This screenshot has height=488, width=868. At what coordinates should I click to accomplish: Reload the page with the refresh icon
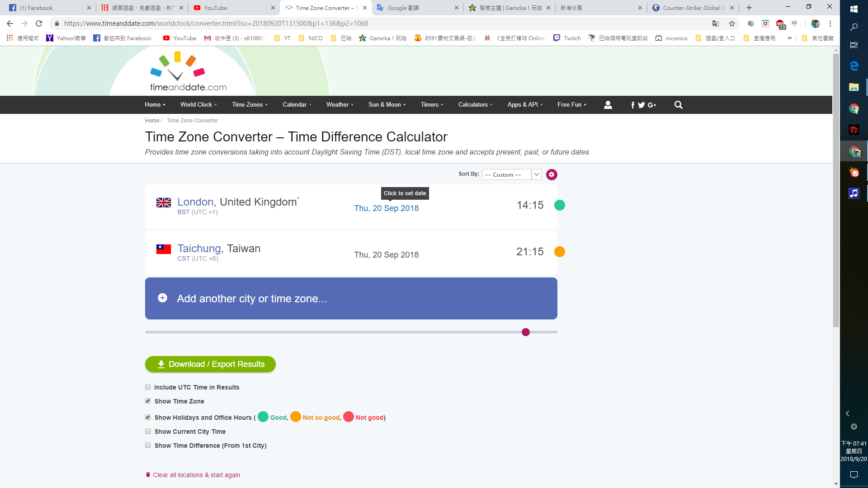39,23
